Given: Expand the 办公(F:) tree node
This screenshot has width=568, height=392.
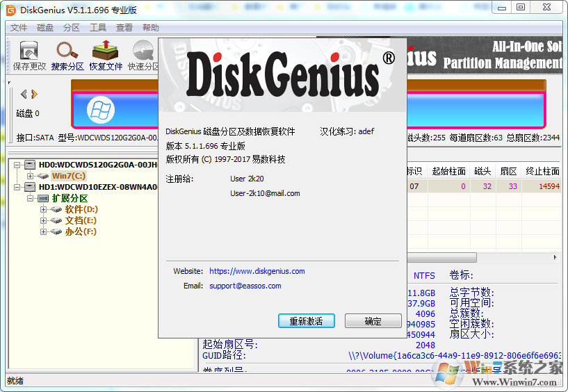Looking at the screenshot, I should 43,232.
